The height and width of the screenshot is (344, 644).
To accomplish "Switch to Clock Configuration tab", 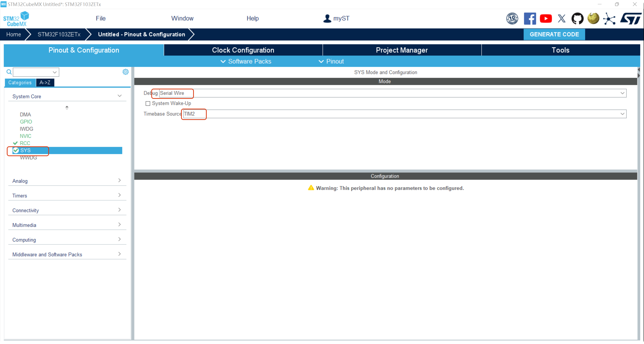I will (x=243, y=50).
